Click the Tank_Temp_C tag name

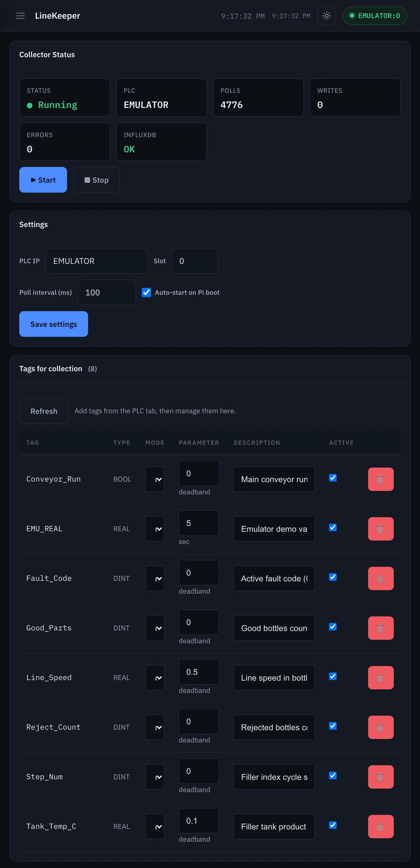coord(51,826)
